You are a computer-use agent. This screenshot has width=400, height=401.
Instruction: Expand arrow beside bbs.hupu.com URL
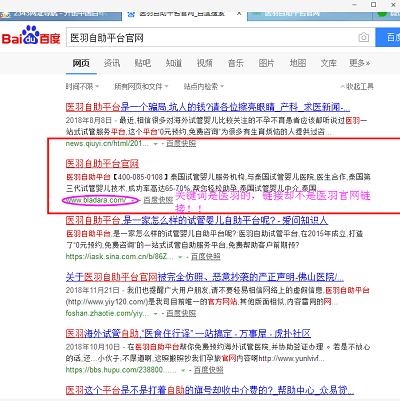point(183,370)
